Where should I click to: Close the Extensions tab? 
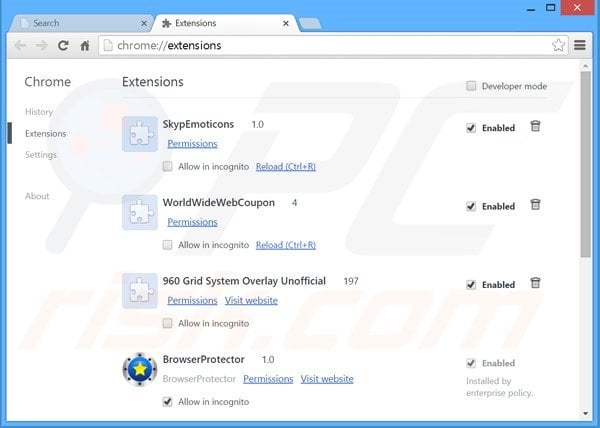pos(285,23)
